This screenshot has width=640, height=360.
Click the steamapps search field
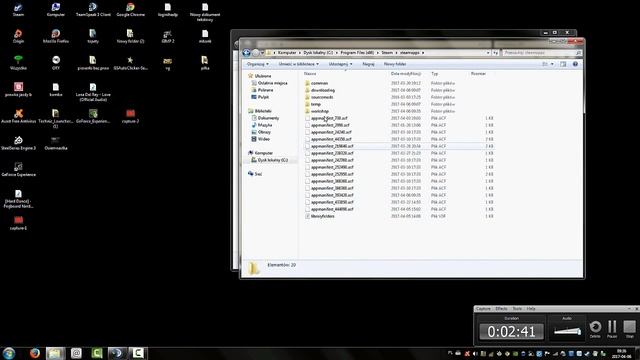[x=541, y=53]
